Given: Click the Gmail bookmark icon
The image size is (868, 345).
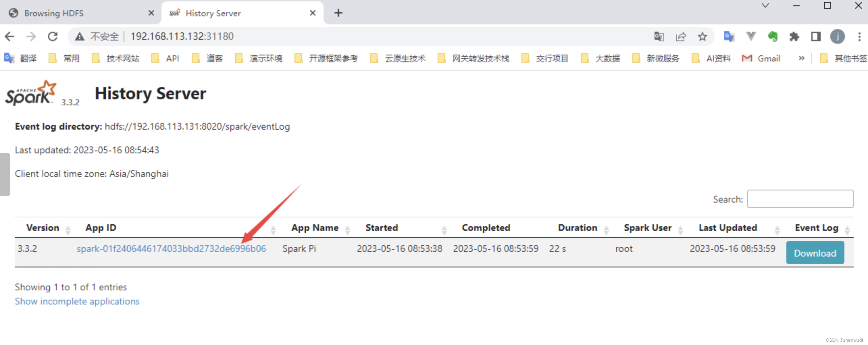Looking at the screenshot, I should [x=747, y=58].
